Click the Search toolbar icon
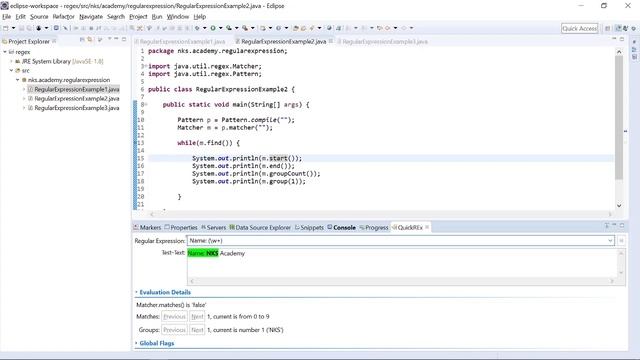Viewport: 640px width, 360px height. click(x=311, y=28)
